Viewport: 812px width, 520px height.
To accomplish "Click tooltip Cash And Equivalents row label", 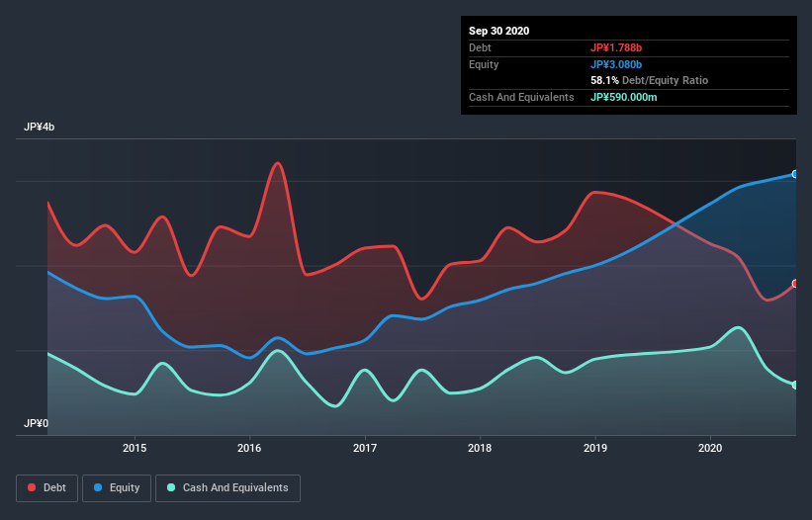I will click(521, 97).
